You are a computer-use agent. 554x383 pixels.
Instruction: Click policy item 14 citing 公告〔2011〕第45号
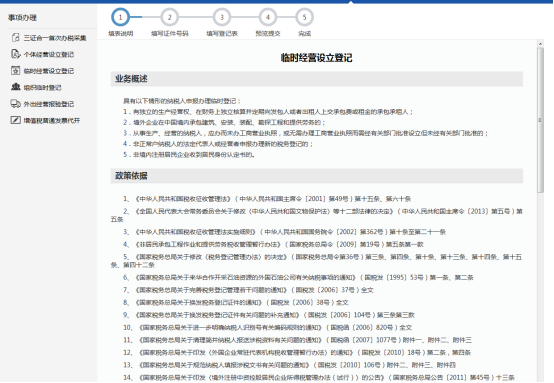tap(319, 378)
